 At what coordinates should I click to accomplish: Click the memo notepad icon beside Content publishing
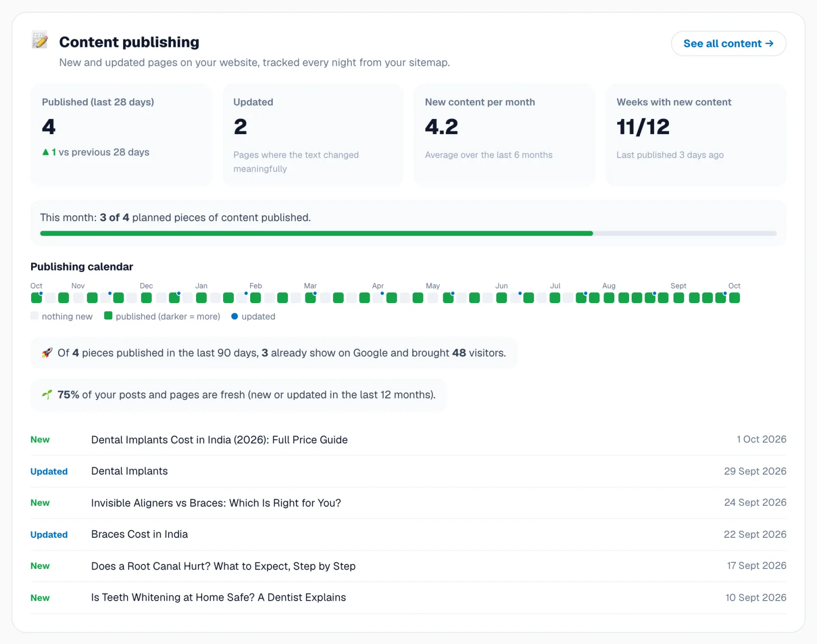coord(39,40)
